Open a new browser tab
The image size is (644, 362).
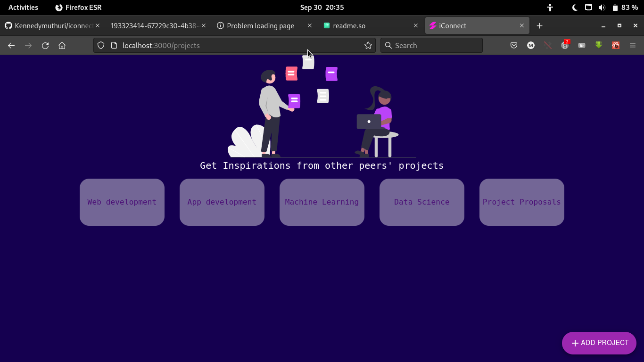(x=540, y=25)
